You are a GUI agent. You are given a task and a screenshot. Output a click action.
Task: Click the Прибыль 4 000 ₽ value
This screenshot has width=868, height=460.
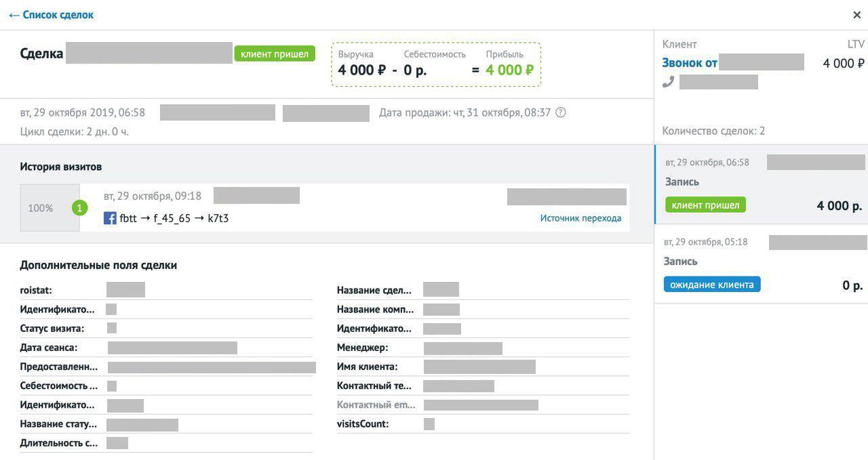pyautogui.click(x=509, y=70)
